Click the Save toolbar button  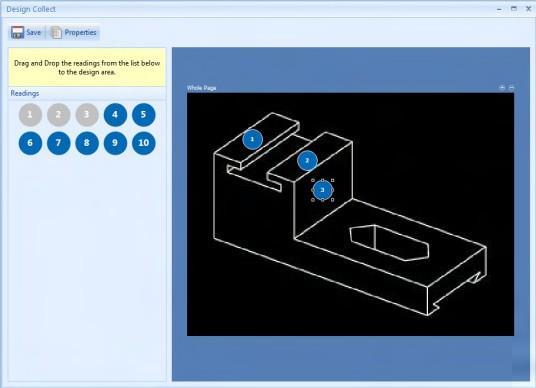click(27, 32)
